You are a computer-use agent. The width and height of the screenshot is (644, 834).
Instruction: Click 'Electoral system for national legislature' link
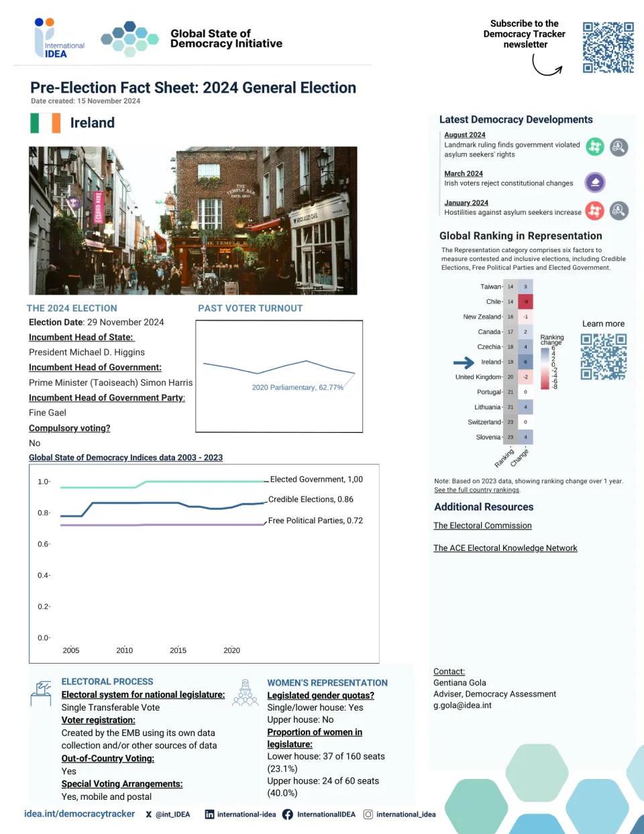(x=143, y=695)
